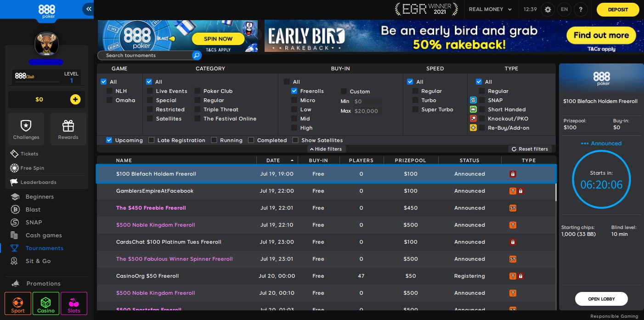644x320 pixels.
Task: Click the Knockout/PKO type icon
Action: [473, 119]
